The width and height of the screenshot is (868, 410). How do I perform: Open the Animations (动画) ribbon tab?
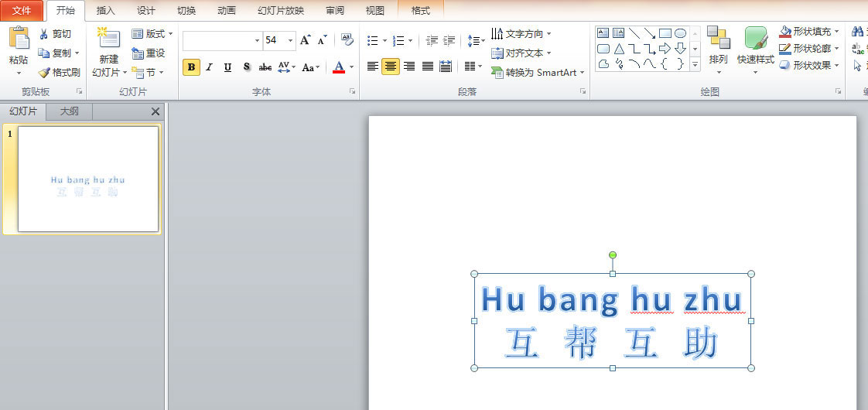[227, 11]
